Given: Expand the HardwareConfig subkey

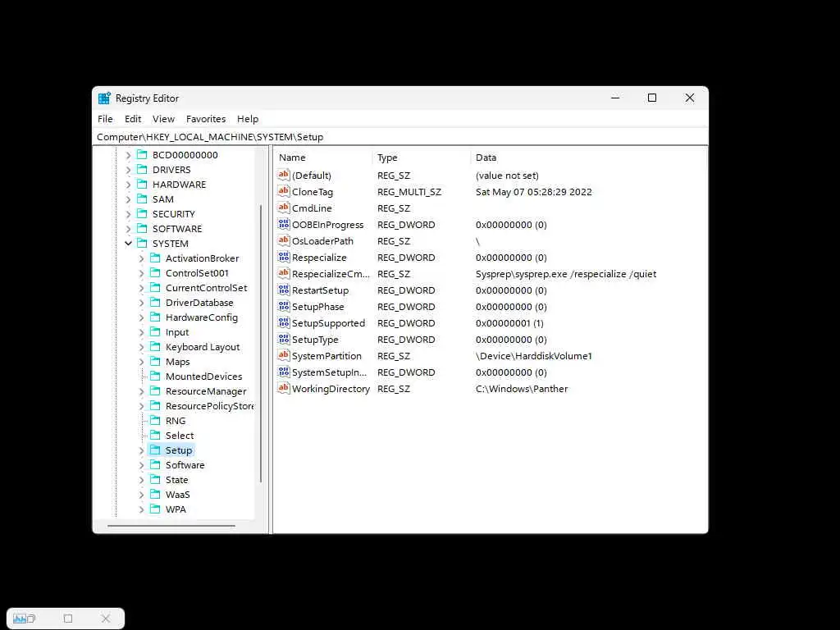Looking at the screenshot, I should [141, 317].
